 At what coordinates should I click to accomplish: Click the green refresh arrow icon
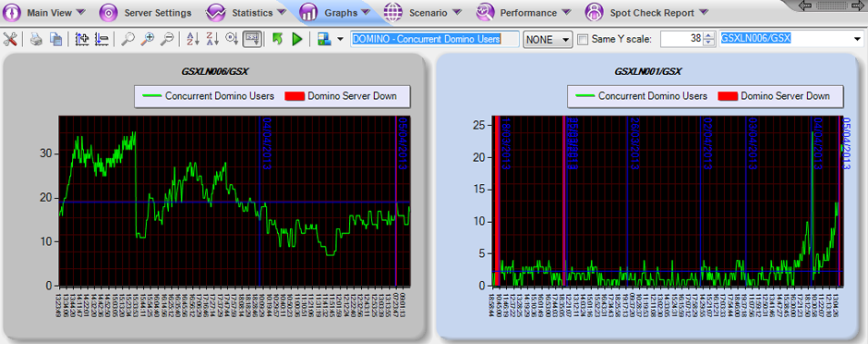coord(278,39)
